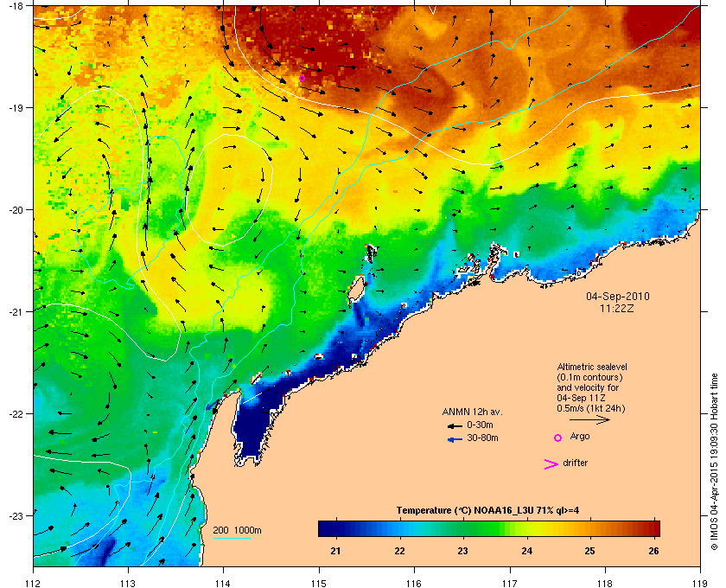Click the colorbar tick label '25'

click(589, 551)
